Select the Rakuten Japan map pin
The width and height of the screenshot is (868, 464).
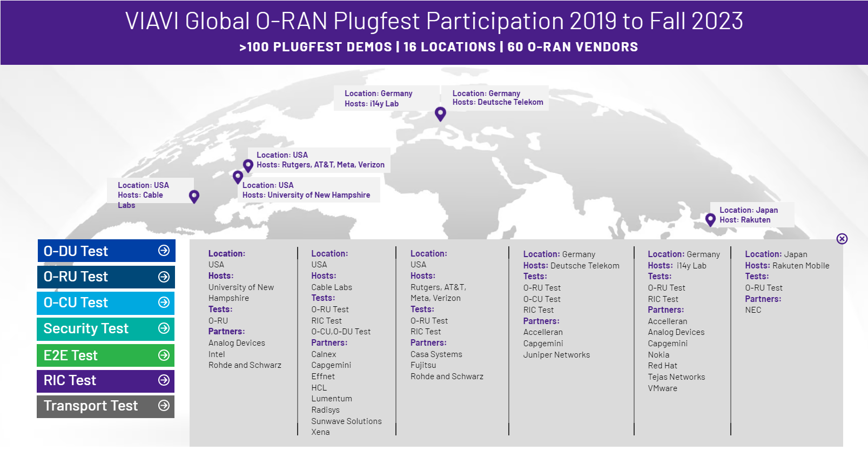[x=710, y=219]
